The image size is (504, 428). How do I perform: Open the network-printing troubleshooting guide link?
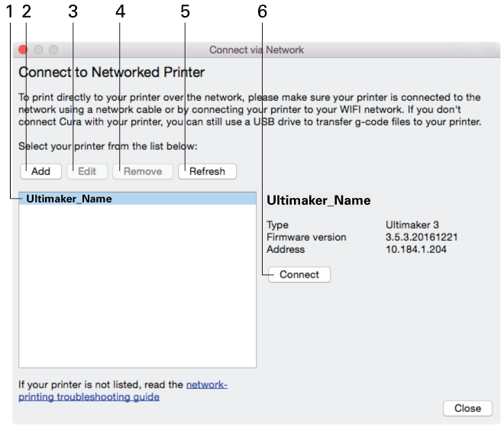coord(123,391)
